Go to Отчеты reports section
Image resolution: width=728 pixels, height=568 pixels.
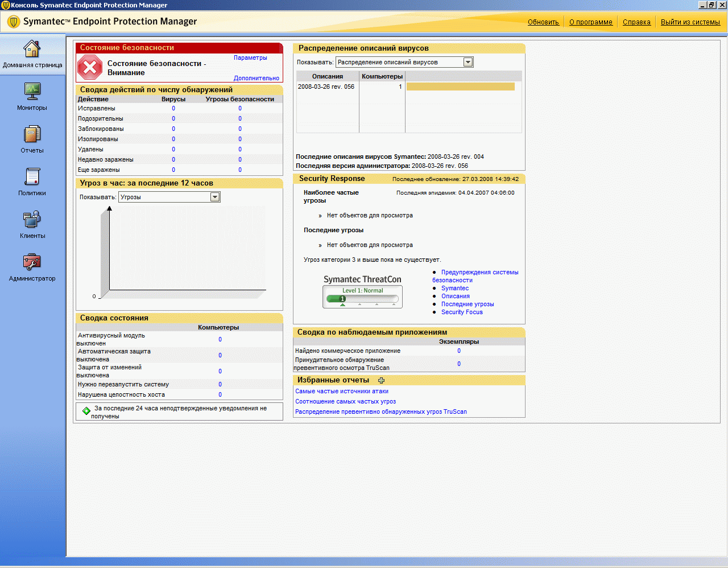coord(32,139)
